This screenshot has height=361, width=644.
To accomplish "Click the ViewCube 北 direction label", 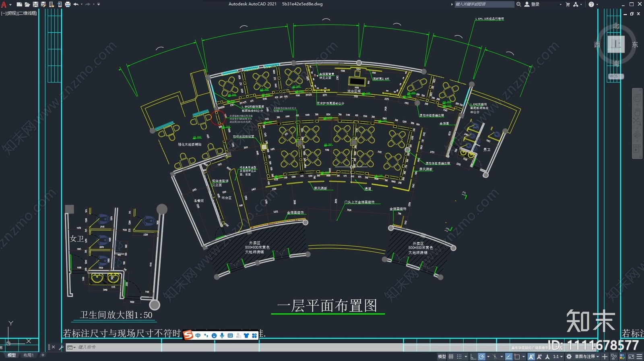I will point(616,26).
